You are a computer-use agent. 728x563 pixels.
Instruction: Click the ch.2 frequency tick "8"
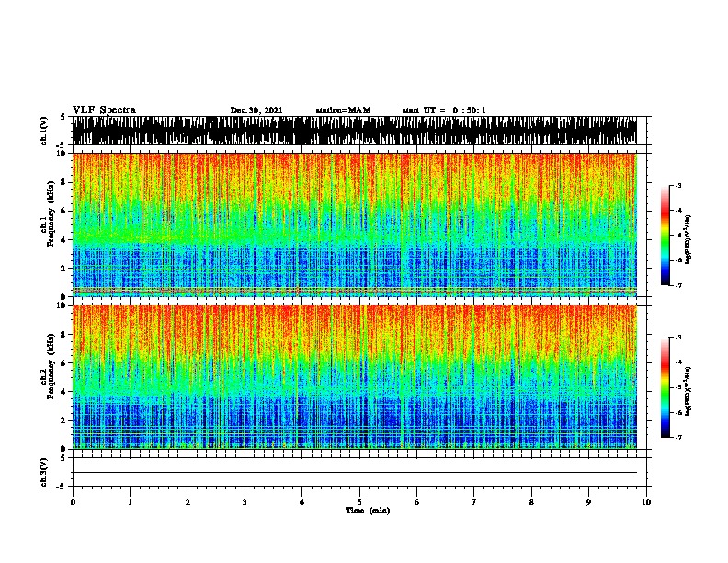(63, 335)
